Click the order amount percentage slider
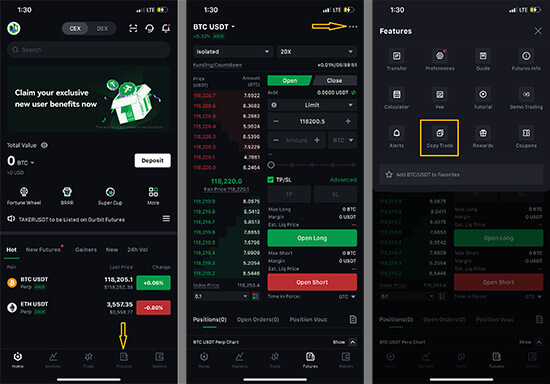 coord(312,164)
